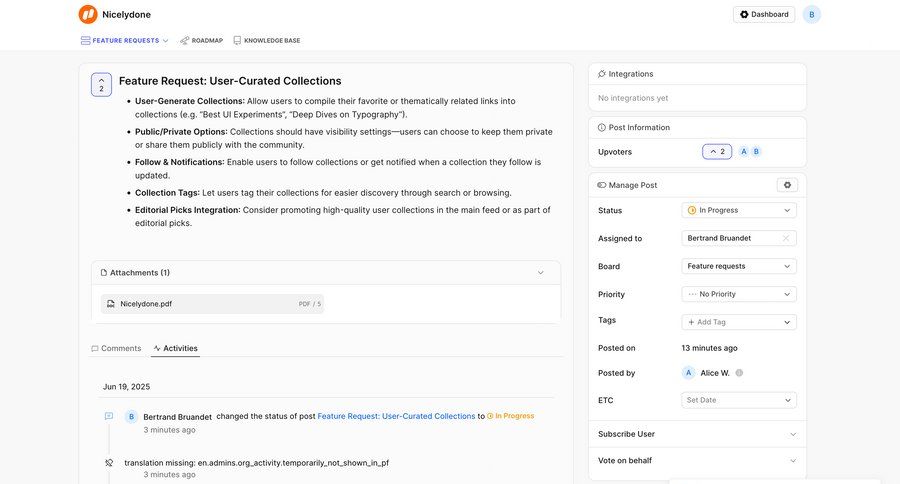Open the Add Tag dropdown
This screenshot has height=484, width=900.
point(739,322)
